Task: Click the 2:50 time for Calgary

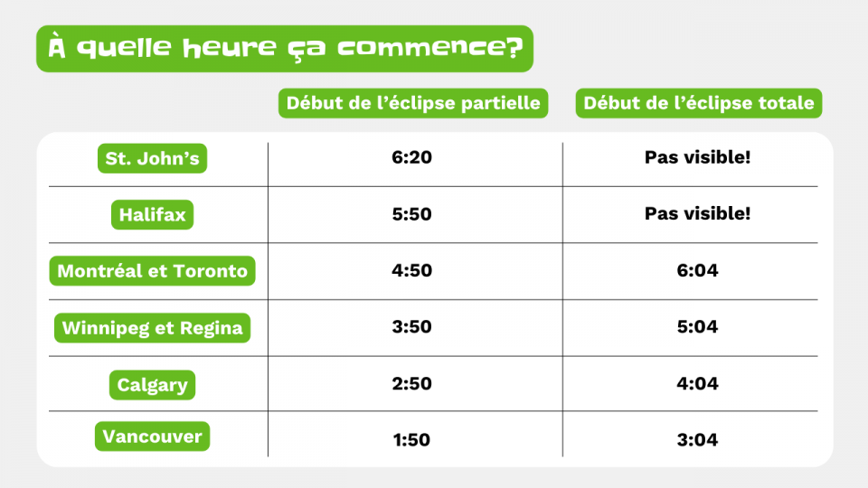Action: click(x=412, y=384)
